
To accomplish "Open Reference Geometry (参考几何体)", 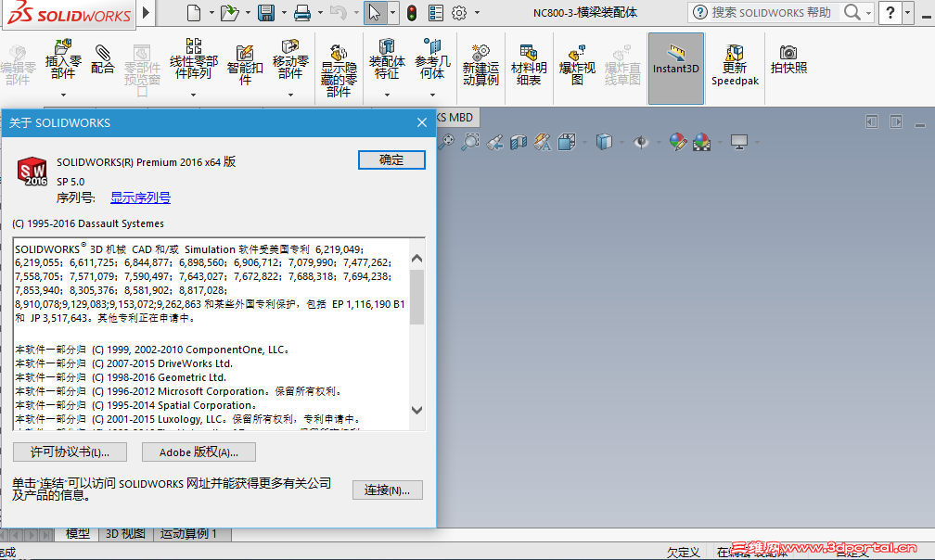I will pos(432,59).
